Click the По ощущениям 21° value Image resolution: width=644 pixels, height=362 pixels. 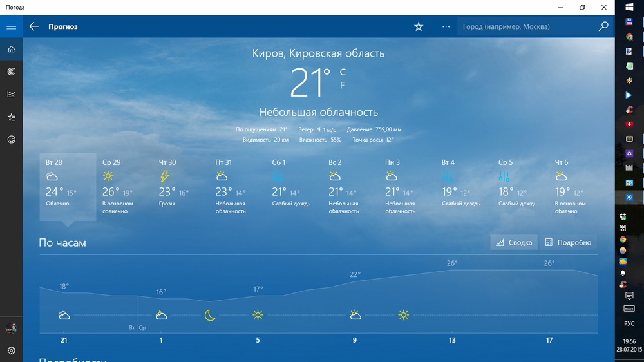pos(261,129)
